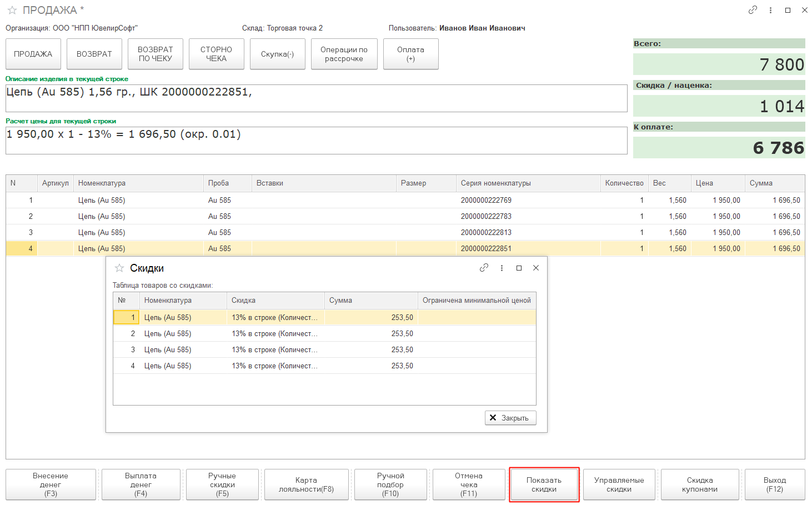Click Скидка / наценка value 1 014
812x505 pixels.
pyautogui.click(x=719, y=106)
